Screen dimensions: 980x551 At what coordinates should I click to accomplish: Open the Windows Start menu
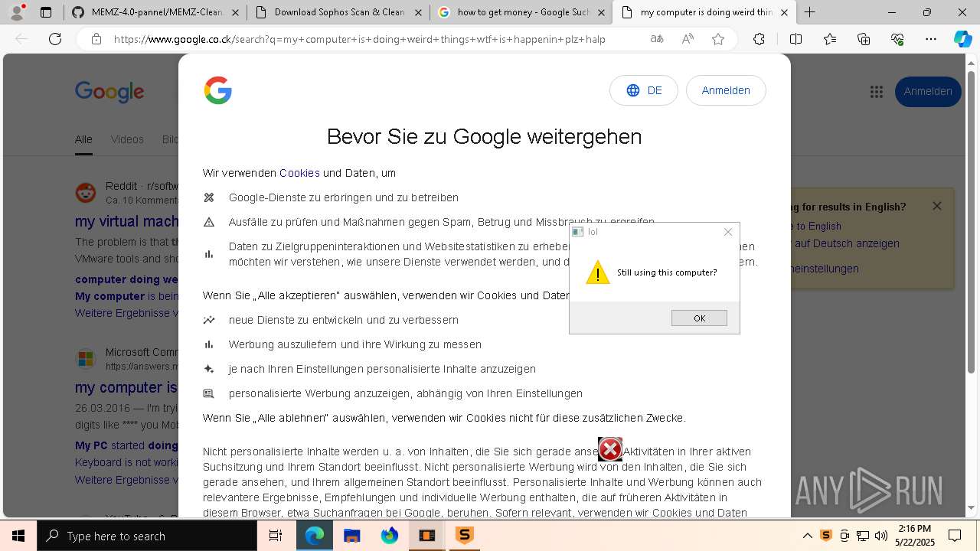click(x=18, y=536)
